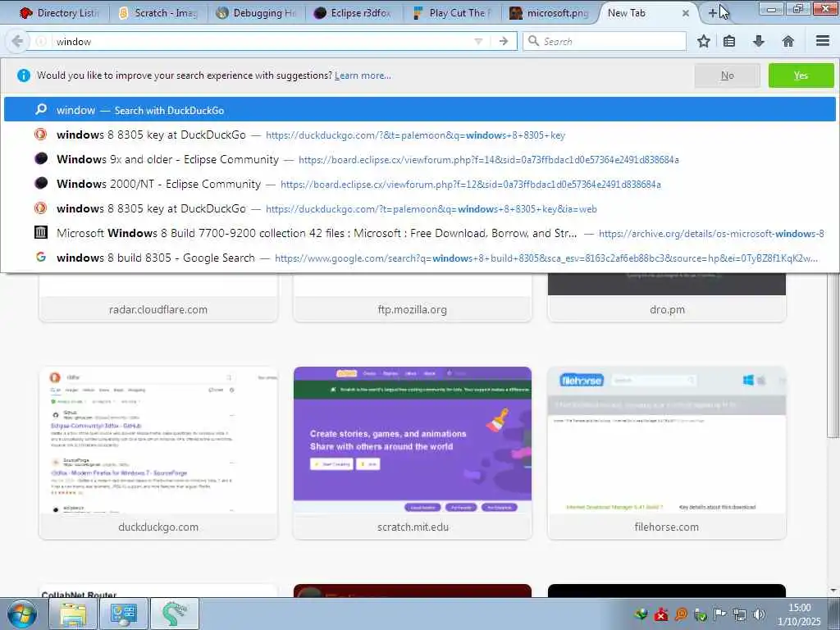This screenshot has width=840, height=630.
Task: Switch to the Eclipse r3dfox tab
Action: pos(354,13)
